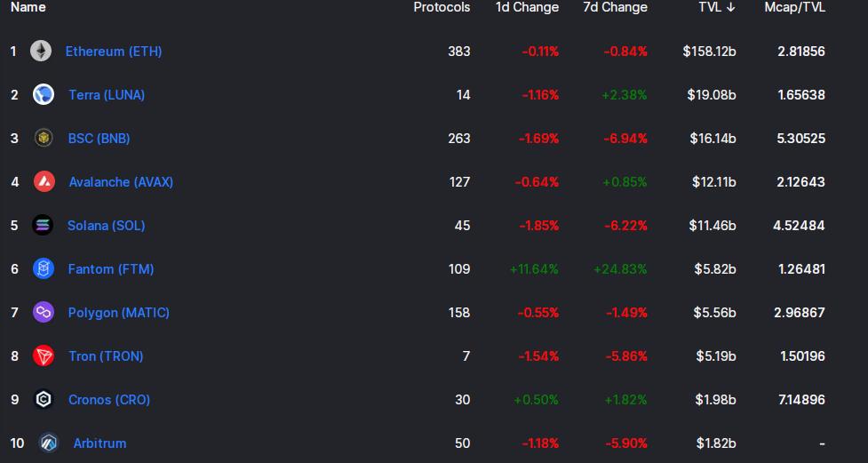
Task: Open the Fantom (FTM) chain link
Action: coord(111,269)
